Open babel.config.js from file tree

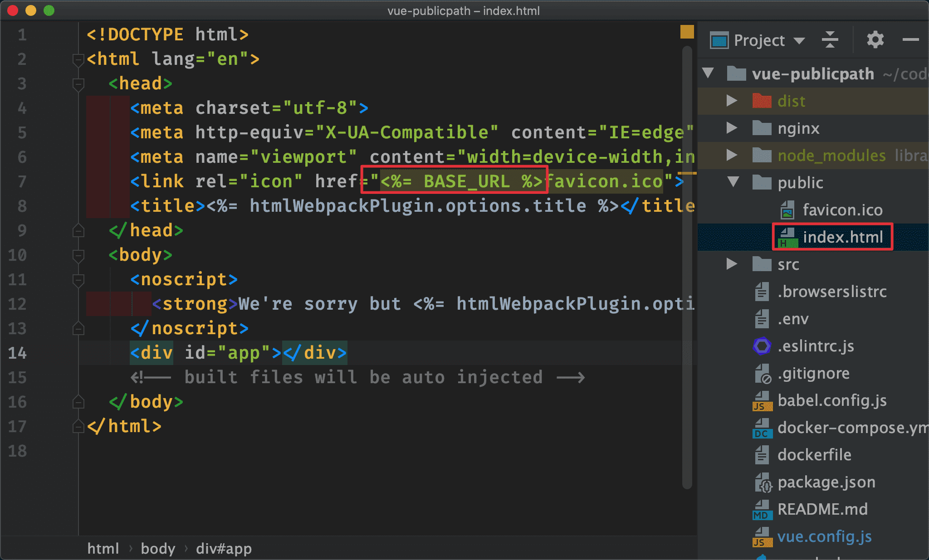click(832, 400)
